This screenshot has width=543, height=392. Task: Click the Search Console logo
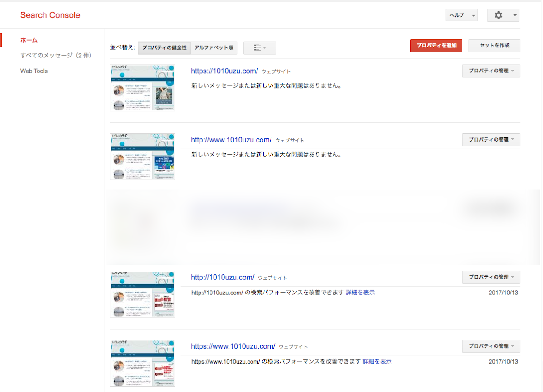click(x=50, y=15)
